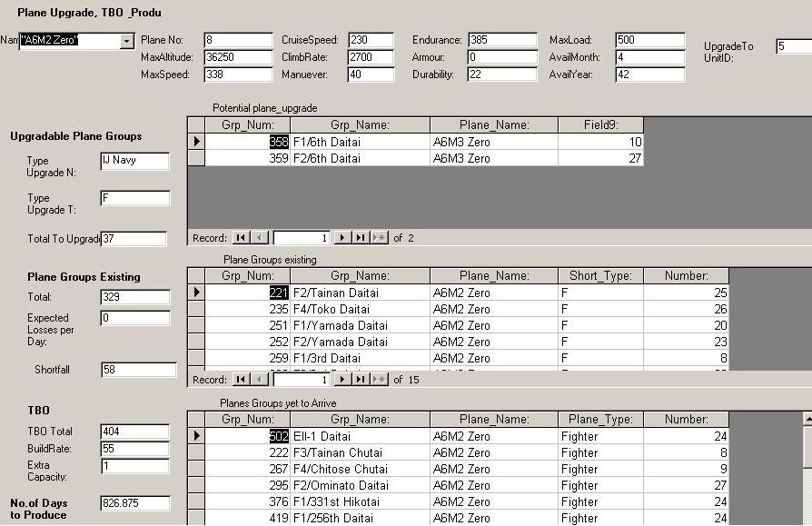
Task: Go to first record in Potential plane_upgrade navigator
Action: (241, 238)
